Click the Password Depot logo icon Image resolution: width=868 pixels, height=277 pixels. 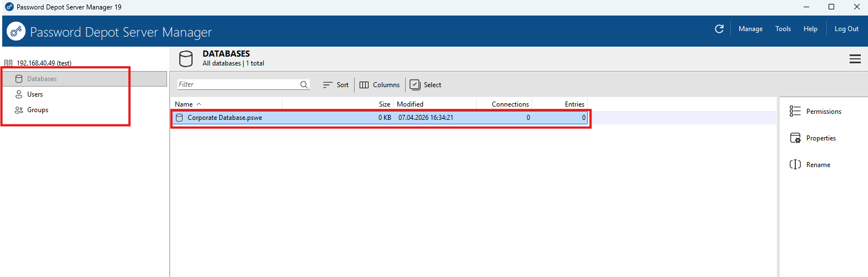pos(16,32)
